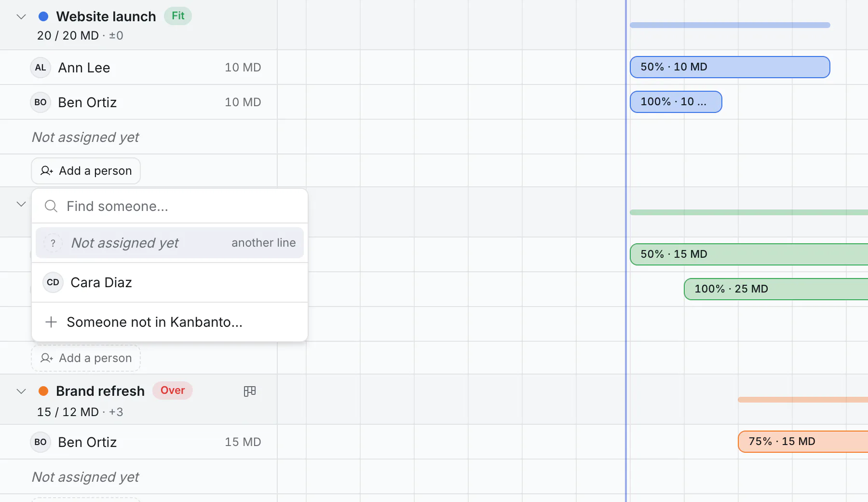Click the search magnifier icon
This screenshot has height=502, width=868.
click(x=51, y=207)
